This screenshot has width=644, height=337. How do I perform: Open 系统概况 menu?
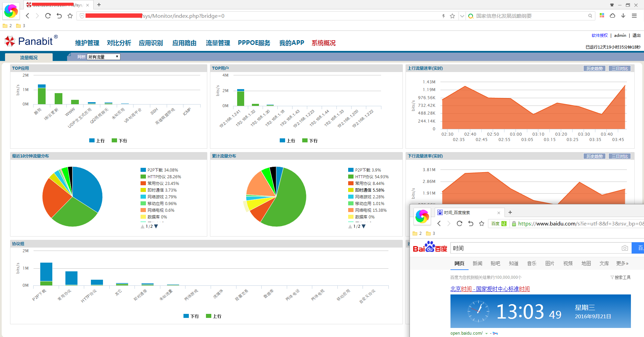click(x=324, y=43)
